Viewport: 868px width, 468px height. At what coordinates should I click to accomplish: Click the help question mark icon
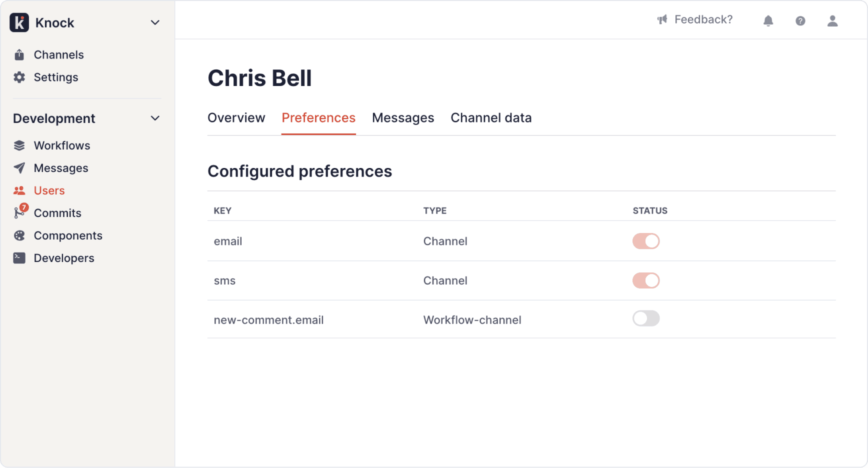click(800, 20)
